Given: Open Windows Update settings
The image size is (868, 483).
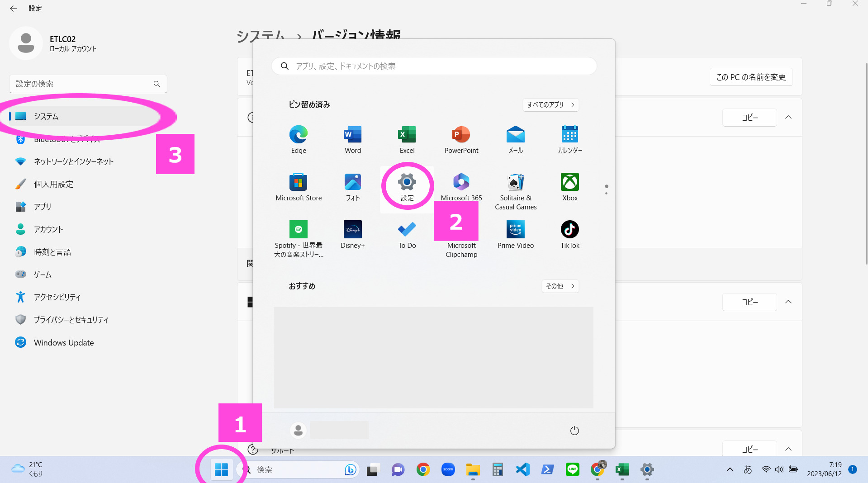Looking at the screenshot, I should [x=88, y=342].
